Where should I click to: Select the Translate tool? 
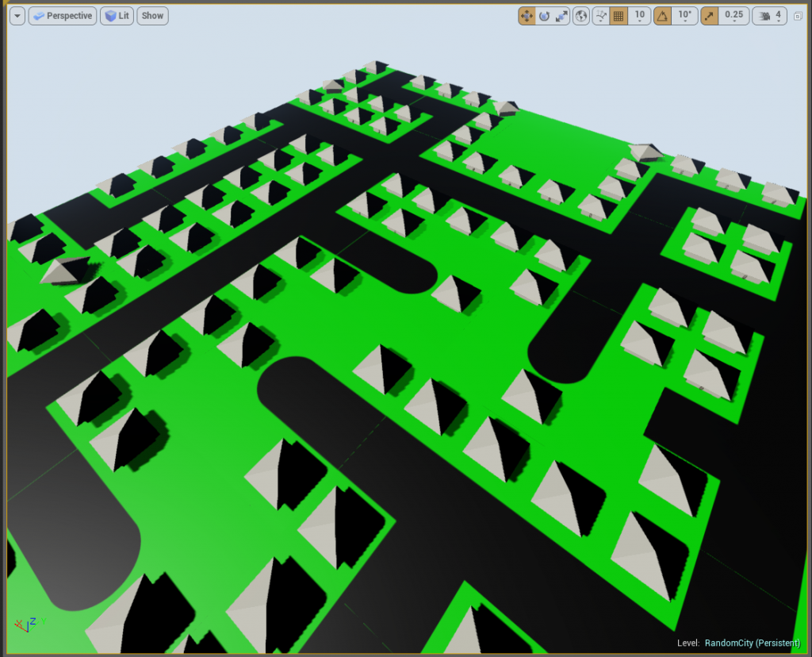coord(527,15)
